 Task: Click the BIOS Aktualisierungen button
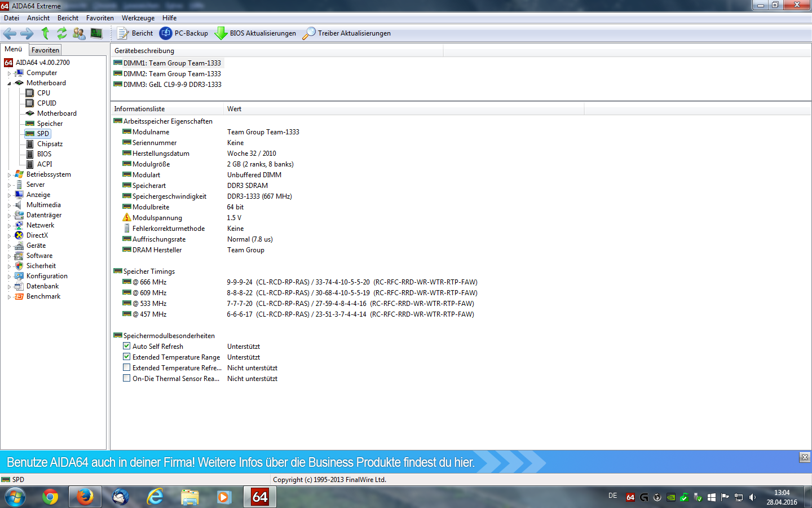[255, 33]
